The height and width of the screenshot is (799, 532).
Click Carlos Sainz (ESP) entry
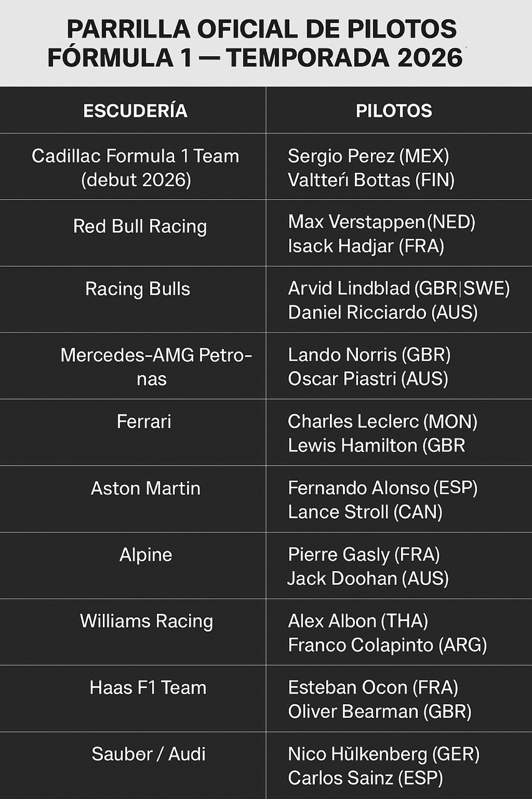click(365, 778)
